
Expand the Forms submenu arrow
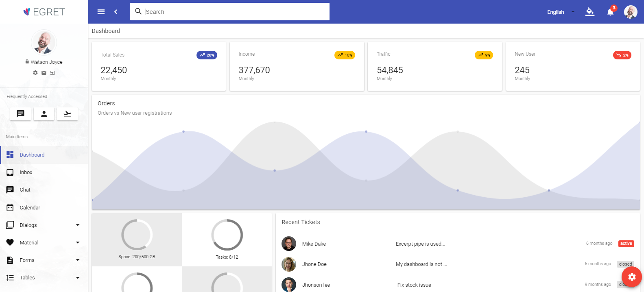point(77,260)
